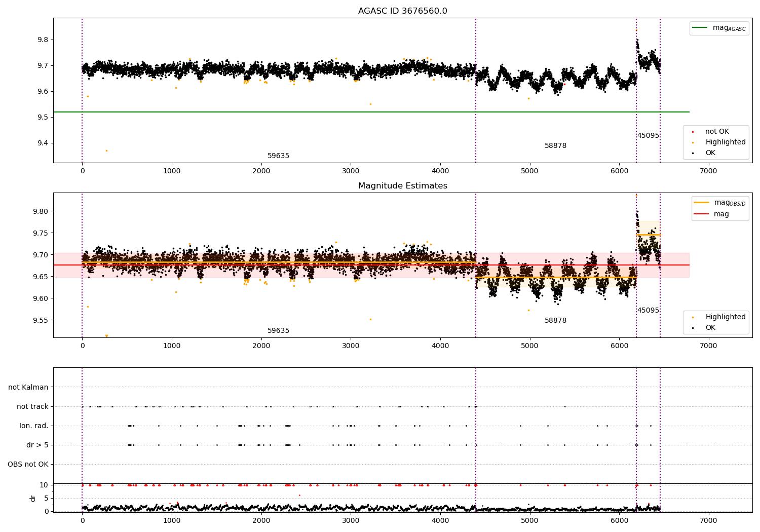Select the green mag AGASC legend entry
Image resolution: width=760 pixels, height=532 pixels.
point(719,28)
